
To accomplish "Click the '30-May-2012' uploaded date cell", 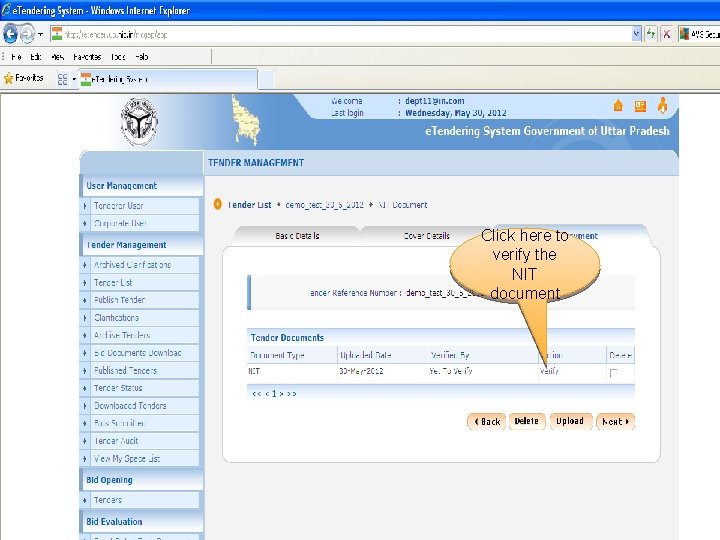I will (x=361, y=371).
